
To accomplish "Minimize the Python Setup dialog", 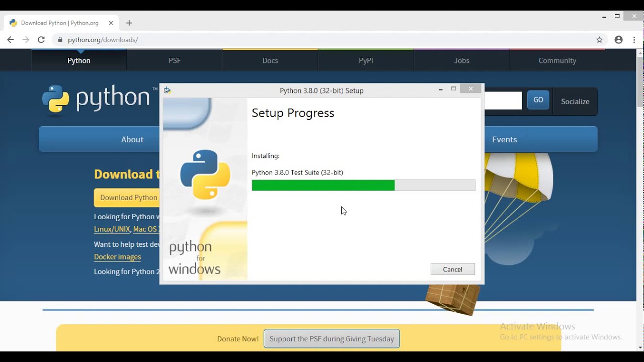I will point(441,89).
